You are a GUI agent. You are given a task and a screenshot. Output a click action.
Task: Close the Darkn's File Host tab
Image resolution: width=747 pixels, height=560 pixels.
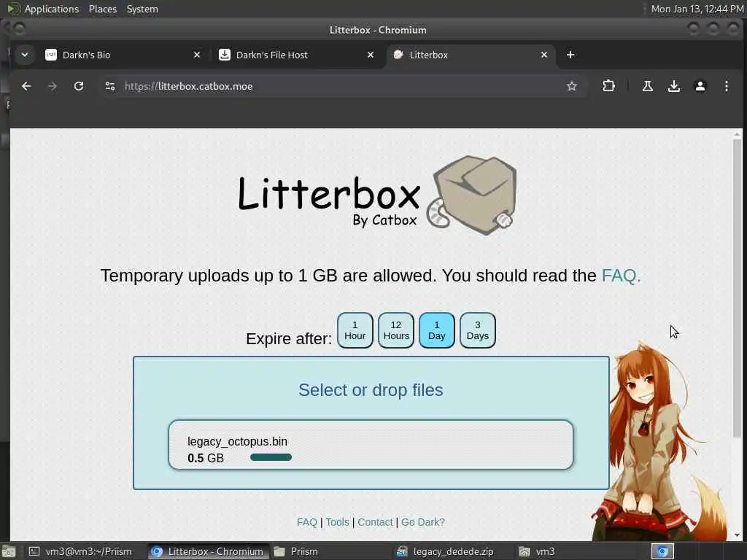371,55
